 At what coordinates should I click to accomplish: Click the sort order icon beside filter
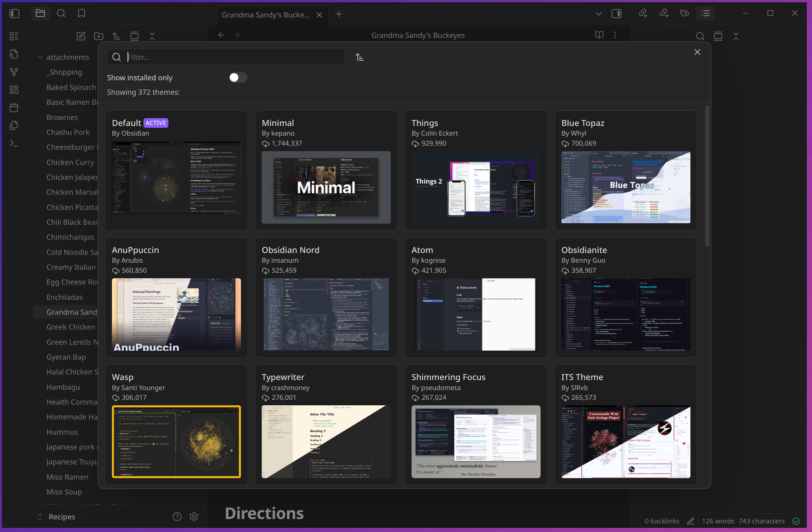359,57
